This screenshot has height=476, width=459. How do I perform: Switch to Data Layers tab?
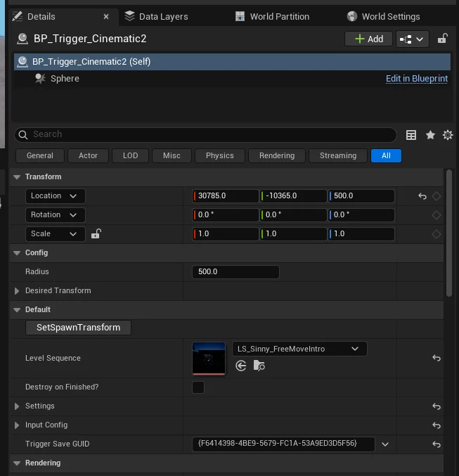(x=156, y=17)
